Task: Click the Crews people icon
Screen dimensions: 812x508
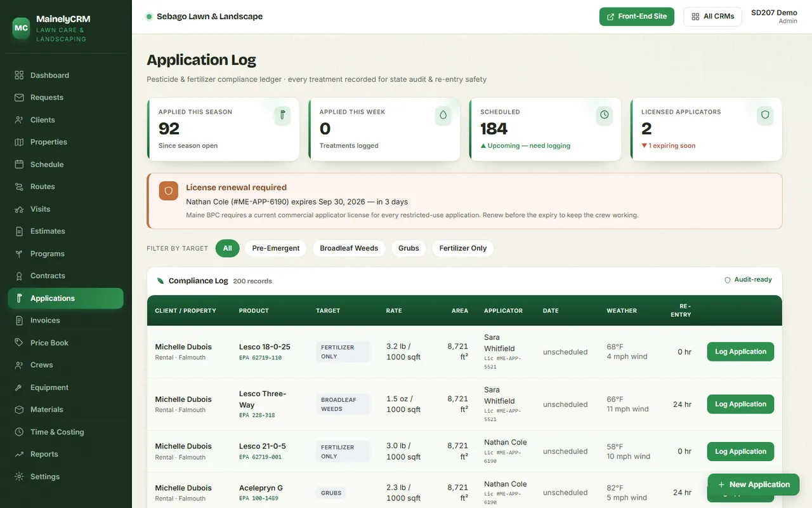Action: click(x=19, y=364)
